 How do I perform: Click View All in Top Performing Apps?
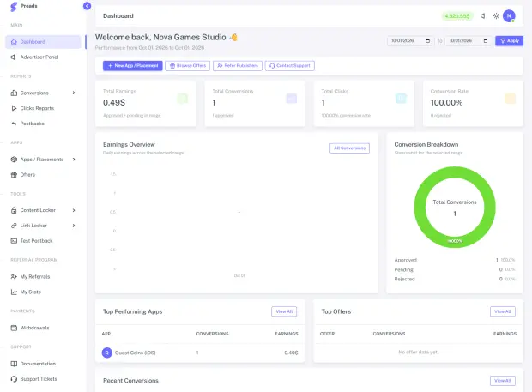point(284,311)
